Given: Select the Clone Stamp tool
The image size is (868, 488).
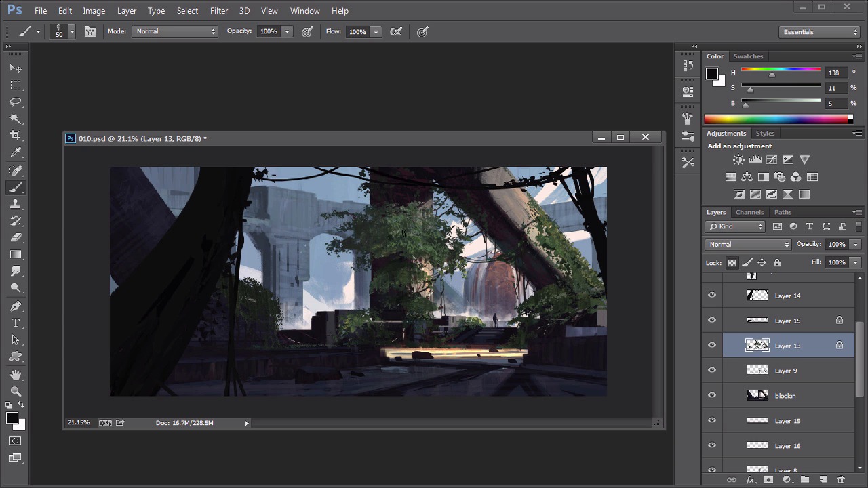Looking at the screenshot, I should [16, 205].
